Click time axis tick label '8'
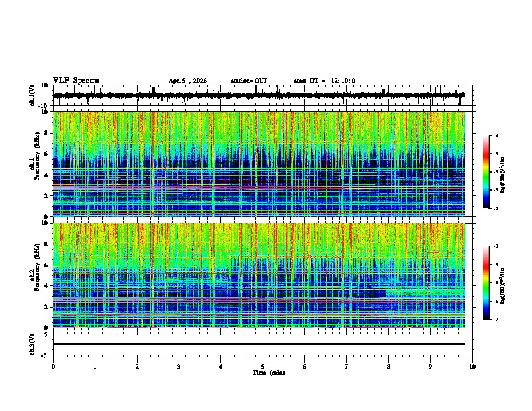The width and height of the screenshot is (532, 411). [388, 367]
